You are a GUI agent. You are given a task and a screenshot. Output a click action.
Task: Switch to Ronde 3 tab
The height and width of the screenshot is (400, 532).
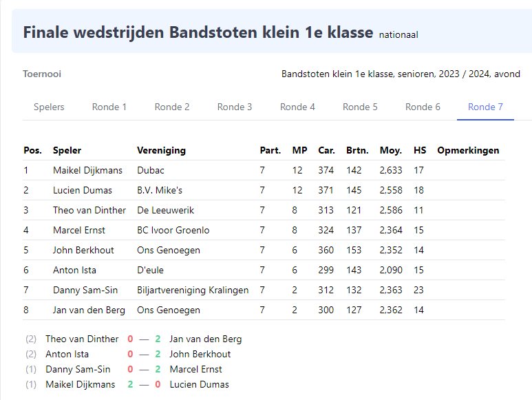point(235,107)
